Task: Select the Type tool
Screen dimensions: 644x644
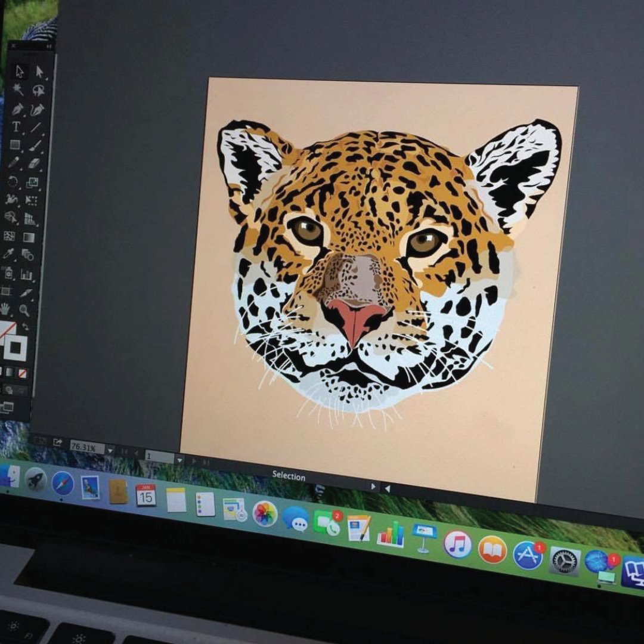Action: pyautogui.click(x=16, y=126)
